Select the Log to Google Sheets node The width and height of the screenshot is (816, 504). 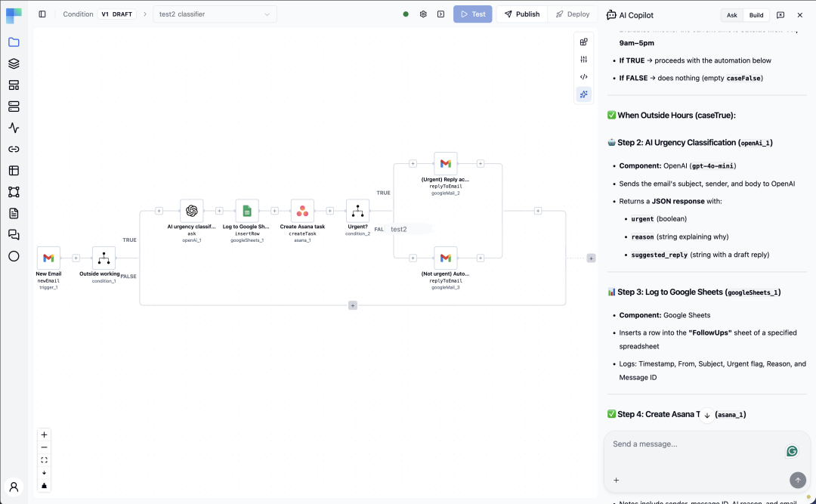point(247,211)
